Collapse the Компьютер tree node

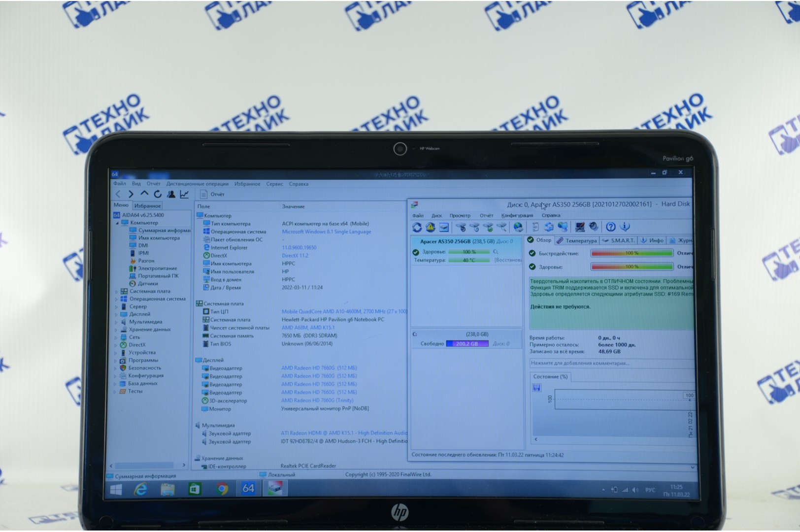point(117,223)
